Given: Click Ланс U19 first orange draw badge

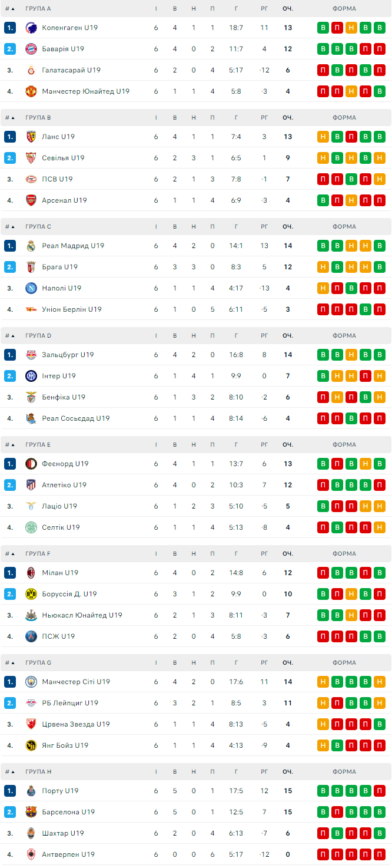Looking at the screenshot, I should coord(323,137).
